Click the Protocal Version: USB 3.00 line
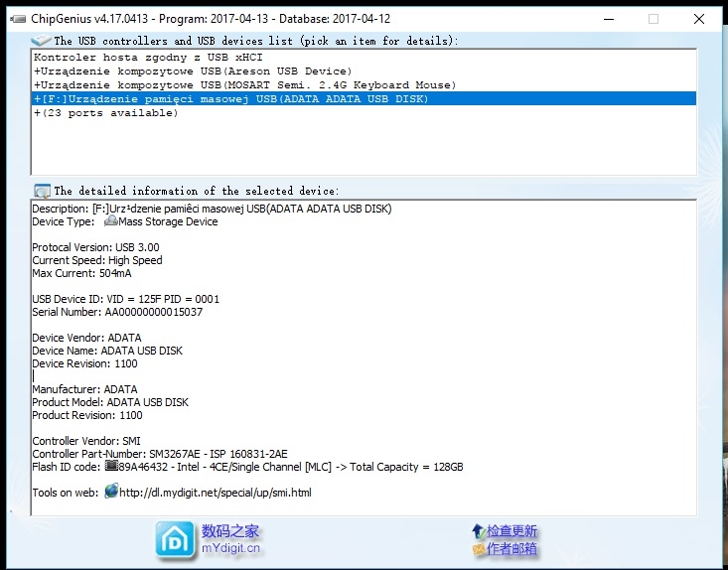The image size is (728, 570). click(95, 247)
